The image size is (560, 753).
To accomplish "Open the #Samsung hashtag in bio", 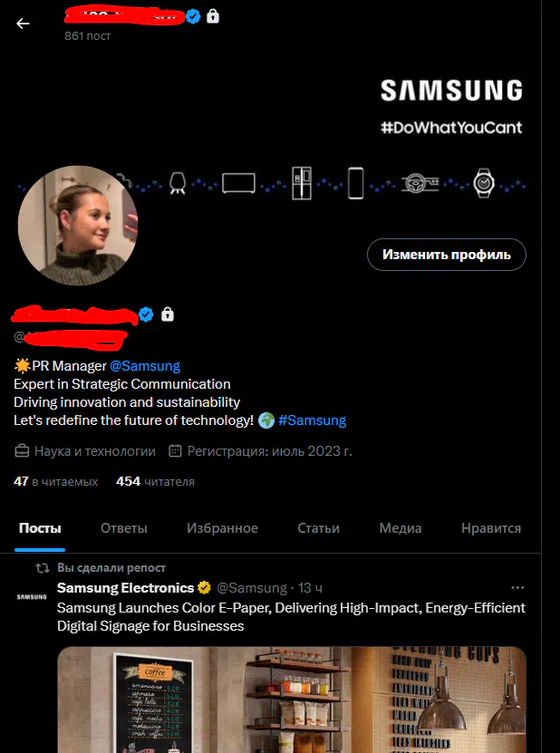I will [313, 420].
